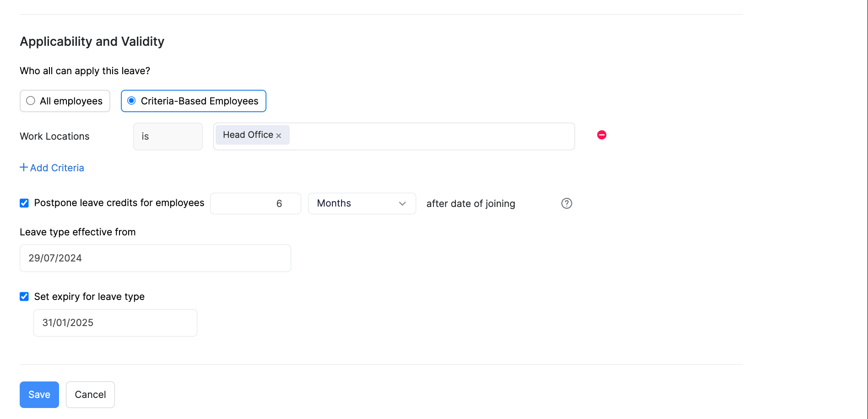Click the plus icon beside Add Criteria

24,168
